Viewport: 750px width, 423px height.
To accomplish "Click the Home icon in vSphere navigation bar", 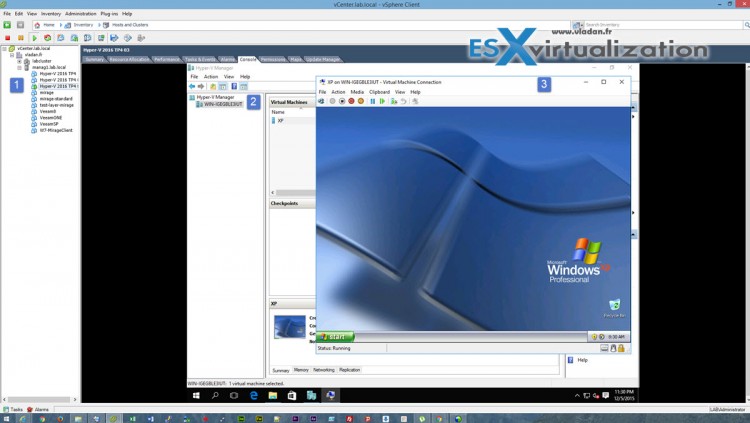I will tap(37, 25).
